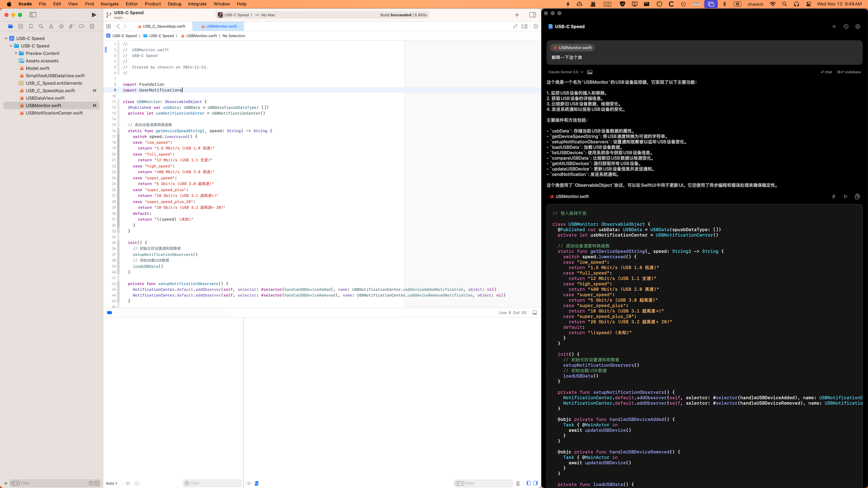Toggle variables view in the debug area
Screen dimensions: 868x488
click(x=529, y=483)
